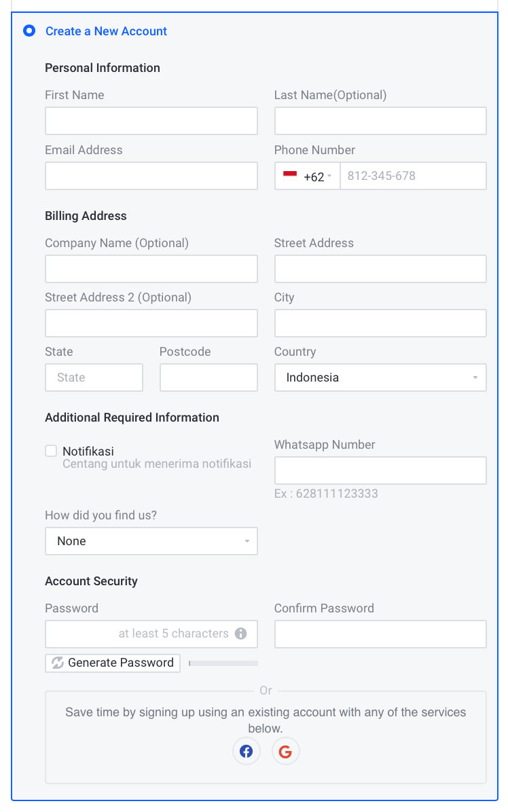This screenshot has width=508, height=812.
Task: Click the Indonesia flag in phone field
Action: [290, 174]
